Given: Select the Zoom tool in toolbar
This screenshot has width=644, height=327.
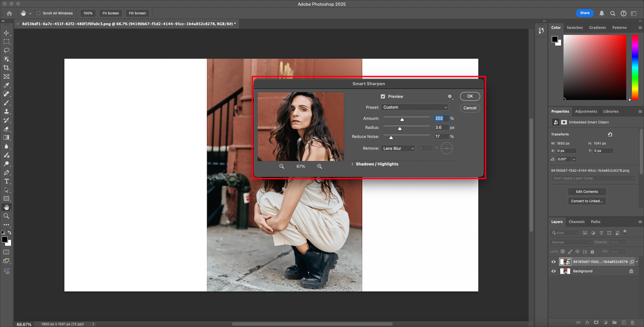Looking at the screenshot, I should coord(7,216).
